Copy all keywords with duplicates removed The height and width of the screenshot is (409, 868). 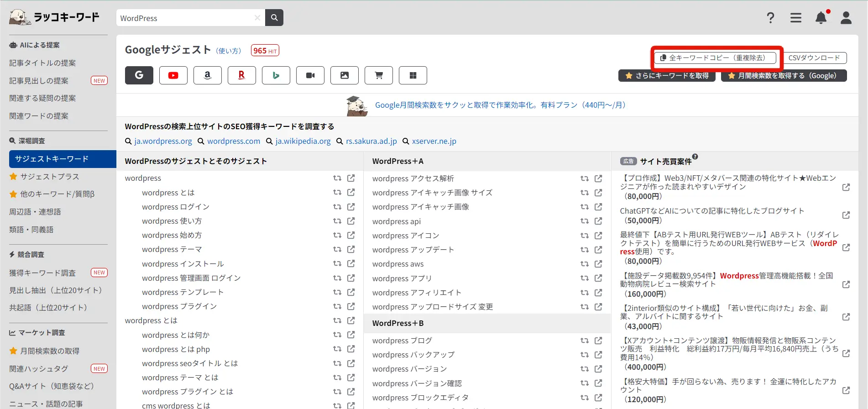coord(715,58)
